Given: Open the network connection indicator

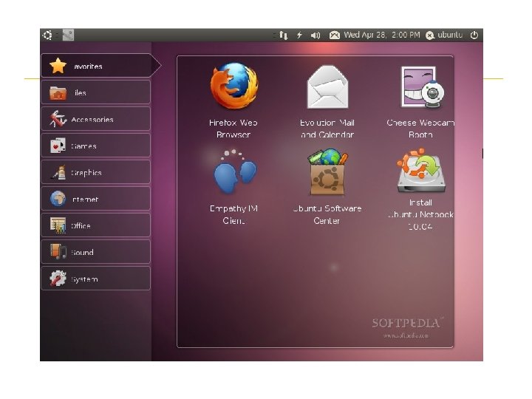Looking at the screenshot, I should pos(283,35).
